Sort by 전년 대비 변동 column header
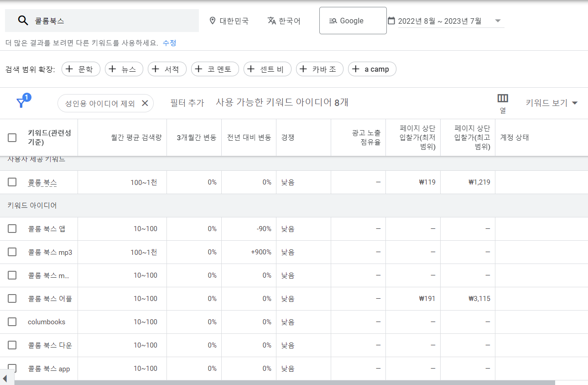The width and height of the screenshot is (588, 385). click(x=249, y=137)
